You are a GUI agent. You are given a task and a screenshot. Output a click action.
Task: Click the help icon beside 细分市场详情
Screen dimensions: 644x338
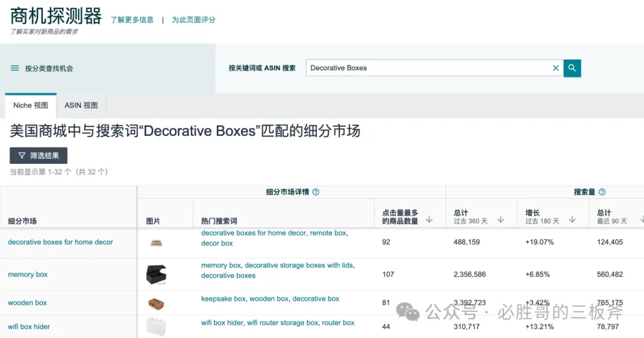(x=315, y=192)
